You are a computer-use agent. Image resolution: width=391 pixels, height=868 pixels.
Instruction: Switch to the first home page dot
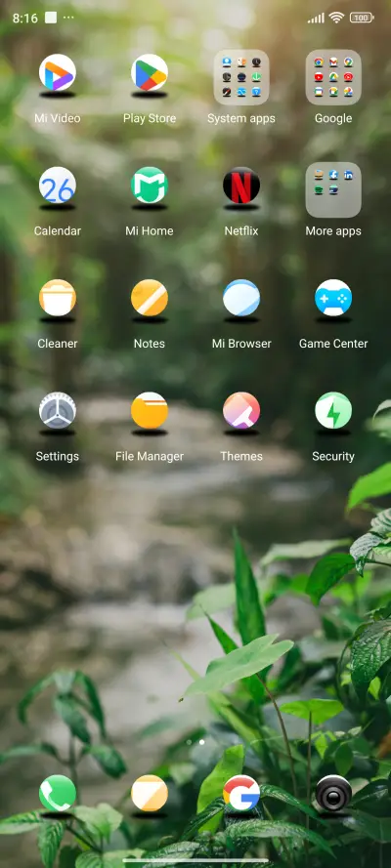coord(189,742)
